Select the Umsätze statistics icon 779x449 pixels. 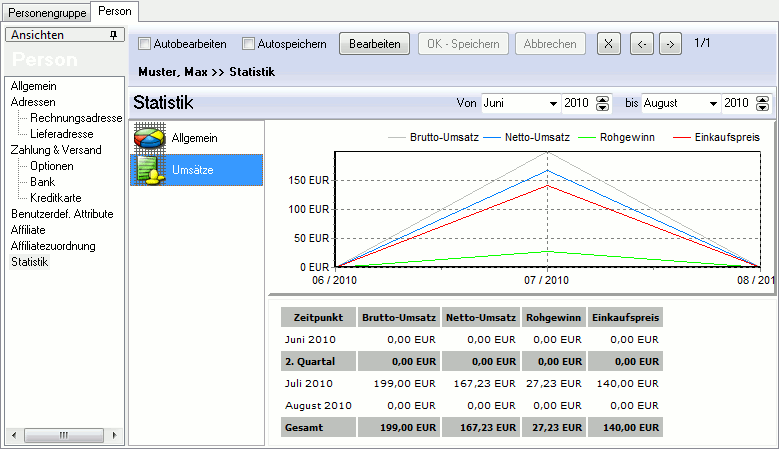[151, 170]
